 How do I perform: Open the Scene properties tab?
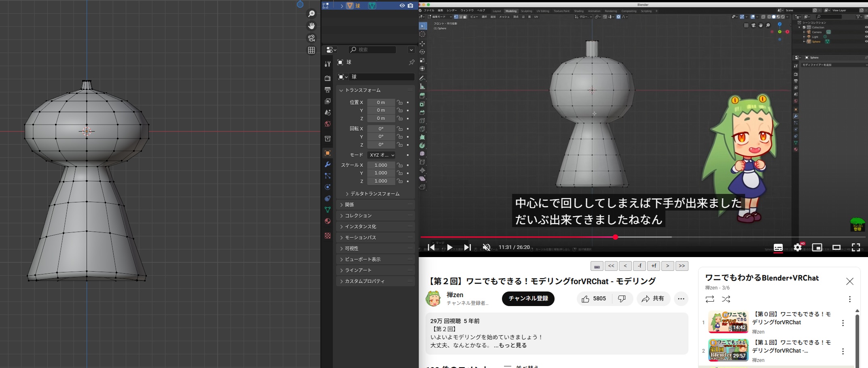coord(328,113)
